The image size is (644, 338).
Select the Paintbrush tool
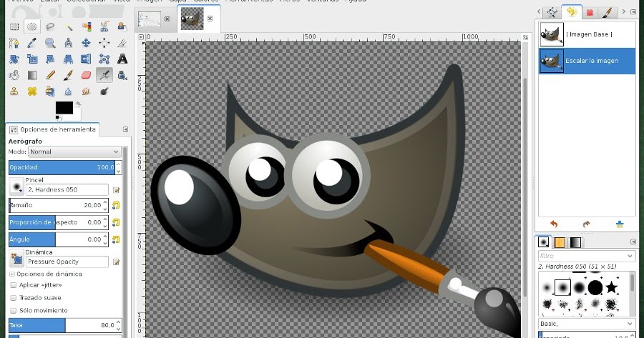tap(68, 75)
